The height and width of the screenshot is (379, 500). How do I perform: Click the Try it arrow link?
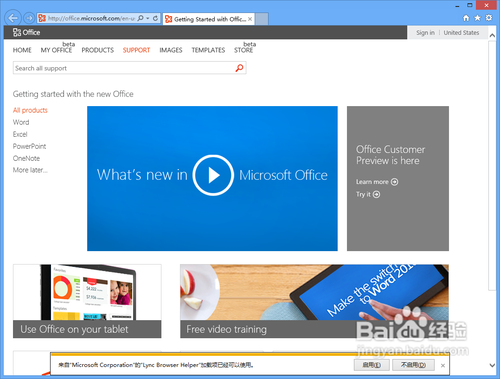(x=368, y=194)
